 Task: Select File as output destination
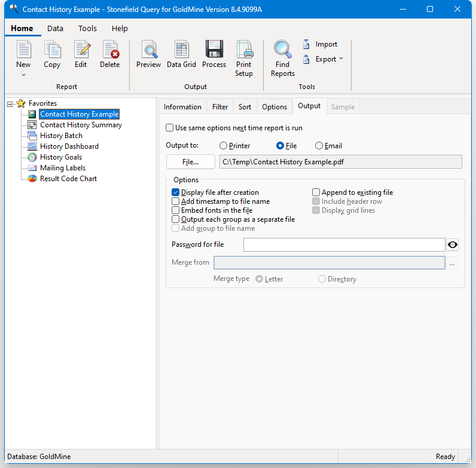coord(280,146)
